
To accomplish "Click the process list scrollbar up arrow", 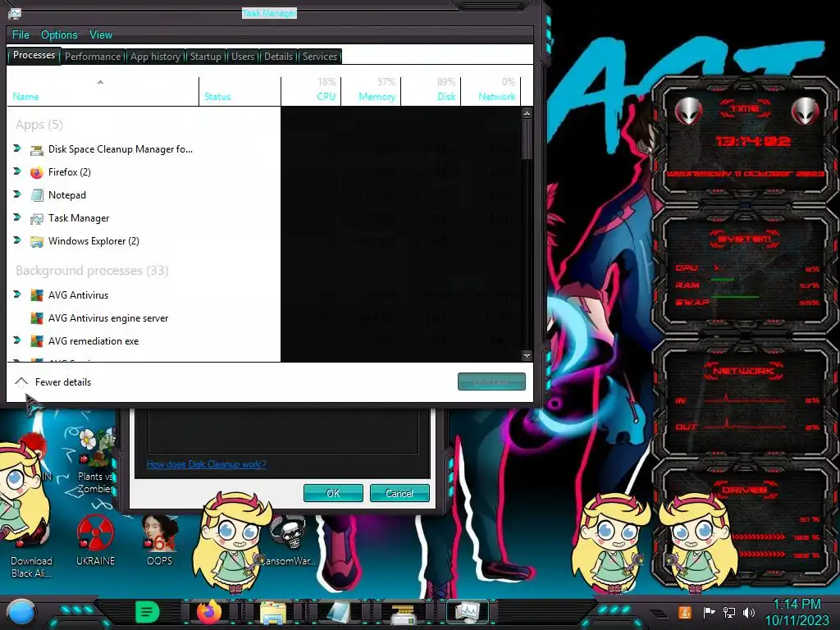I will coord(527,113).
